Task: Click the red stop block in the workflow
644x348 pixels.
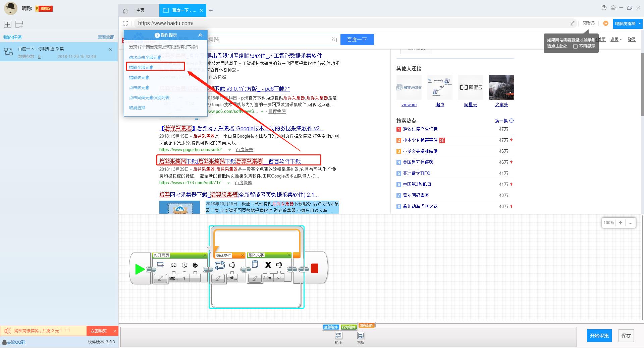Action: pos(314,268)
